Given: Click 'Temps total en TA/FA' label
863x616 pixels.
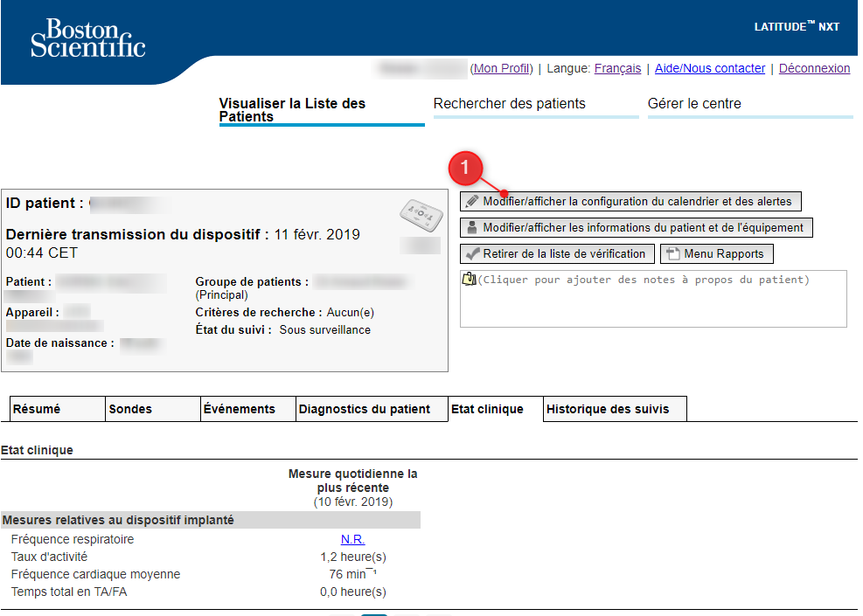Looking at the screenshot, I should coord(69,592).
